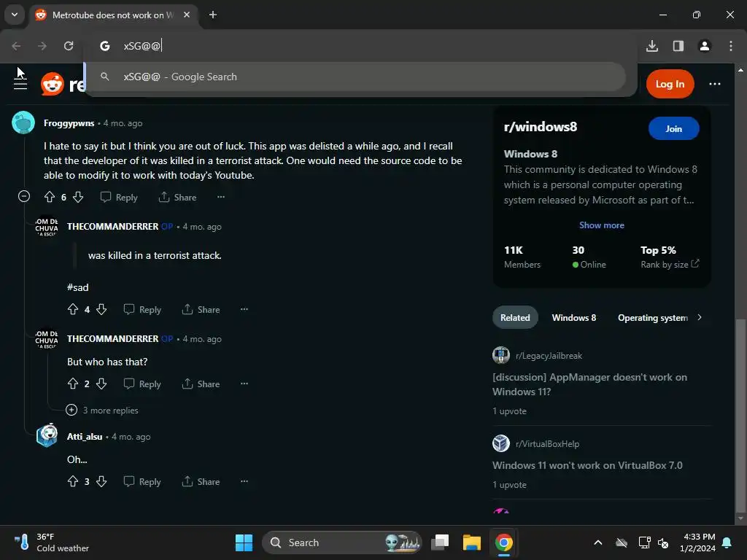The width and height of the screenshot is (747, 560).
Task: Open the Reddit hamburger menu
Action: pos(20,84)
